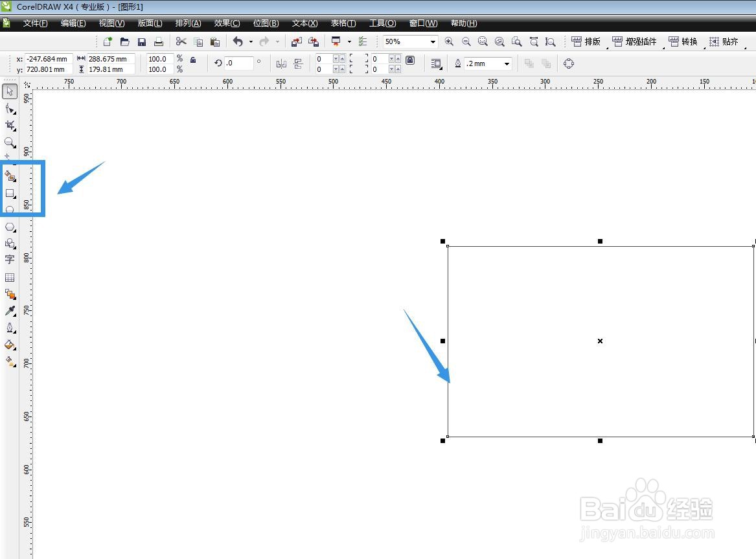
Task: Open the 排列(A) menu
Action: click(188, 23)
